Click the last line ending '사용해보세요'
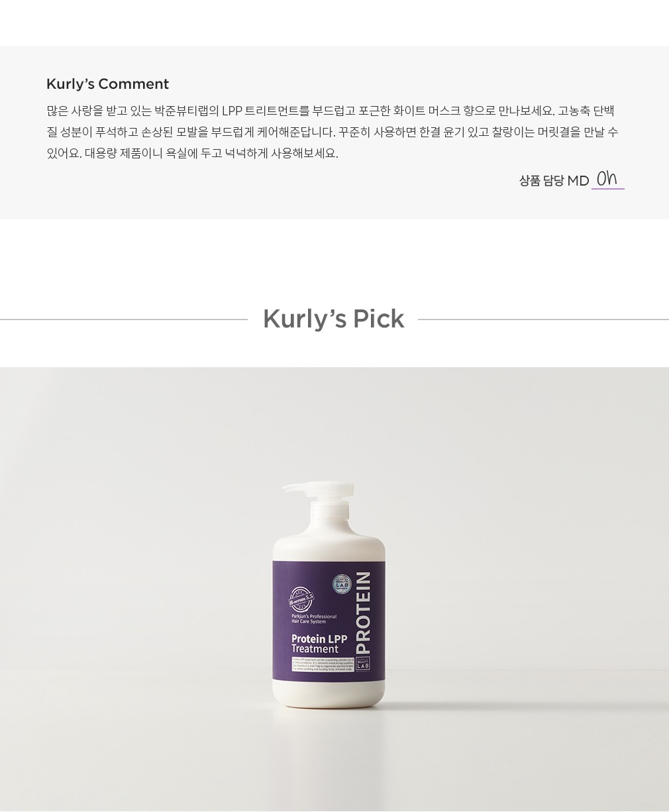This screenshot has height=812, width=669. pyautogui.click(x=192, y=153)
